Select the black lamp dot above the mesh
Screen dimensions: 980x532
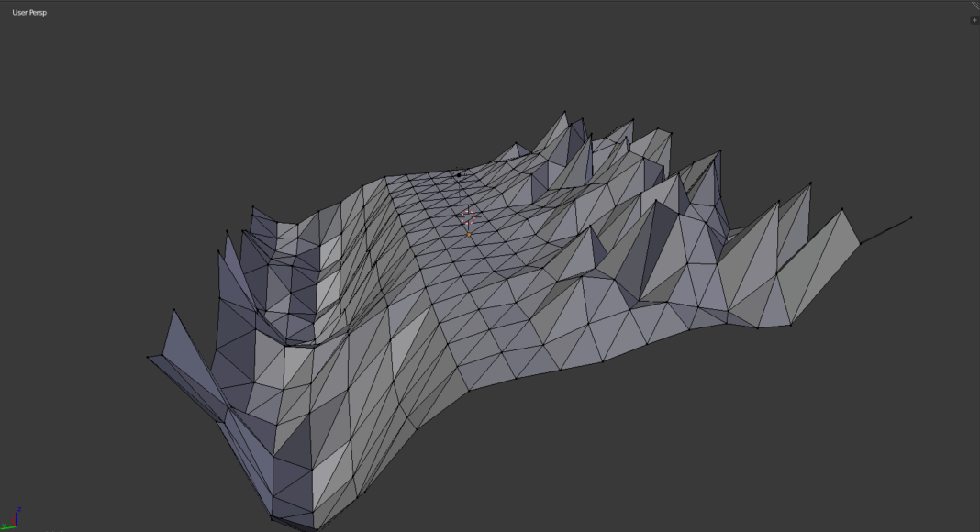[459, 175]
